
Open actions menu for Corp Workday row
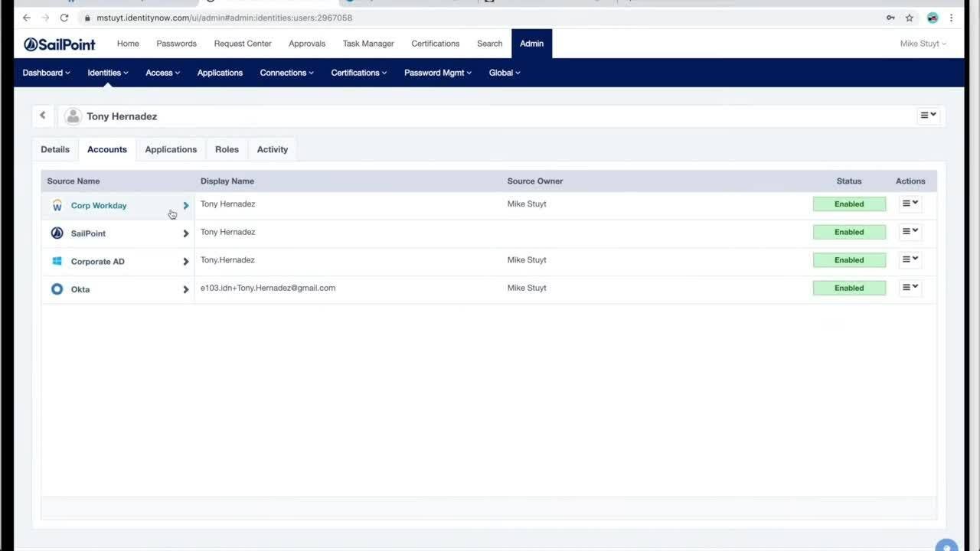(x=910, y=204)
